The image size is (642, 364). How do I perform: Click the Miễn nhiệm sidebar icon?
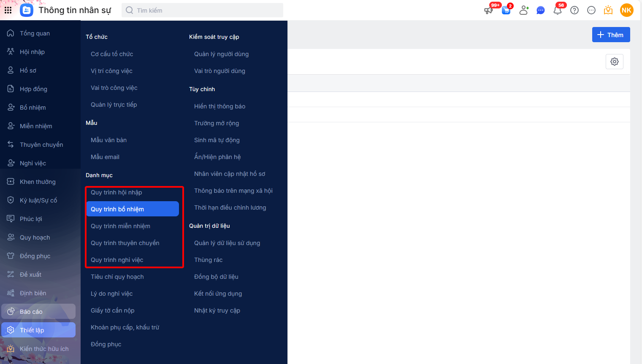click(x=11, y=126)
